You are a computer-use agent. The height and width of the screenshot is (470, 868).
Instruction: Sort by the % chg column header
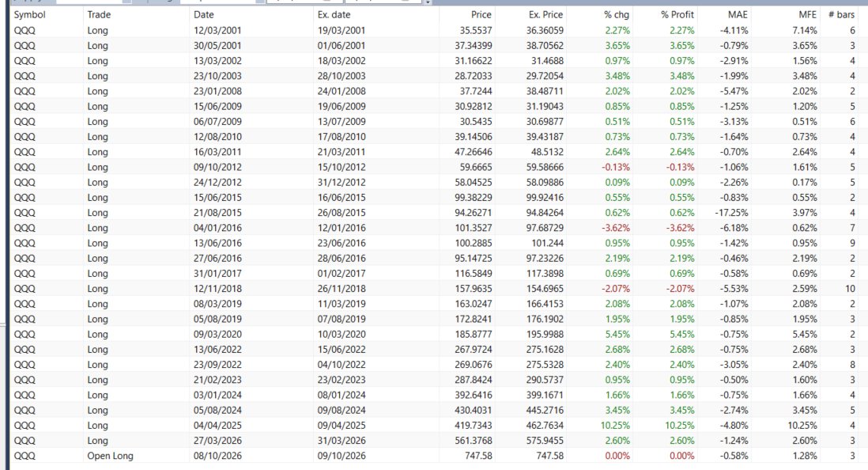617,15
